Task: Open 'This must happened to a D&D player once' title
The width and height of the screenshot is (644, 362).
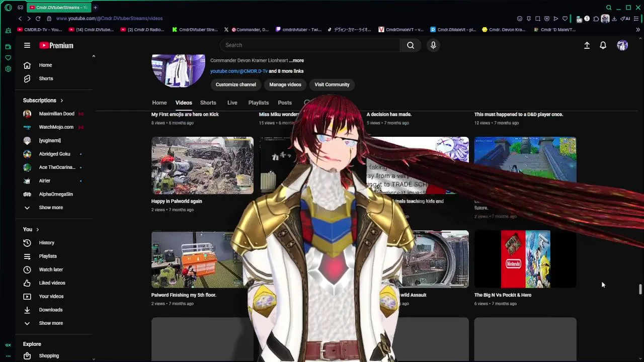Action: click(x=519, y=114)
